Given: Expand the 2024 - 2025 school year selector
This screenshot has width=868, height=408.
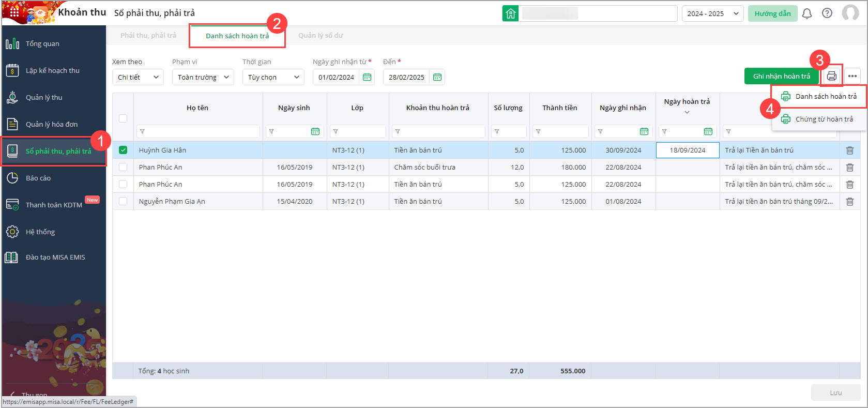Looking at the screenshot, I should tap(712, 13).
